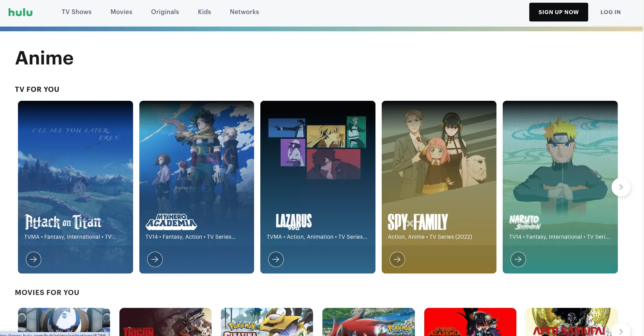Open the Afro Samurai movie thumbnail

click(571, 322)
